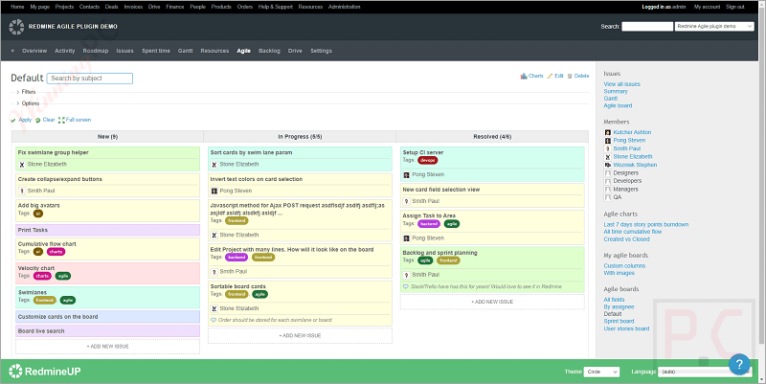The width and height of the screenshot is (766, 384).
Task: Click the In Progress (5/6) column header
Action: click(x=300, y=137)
